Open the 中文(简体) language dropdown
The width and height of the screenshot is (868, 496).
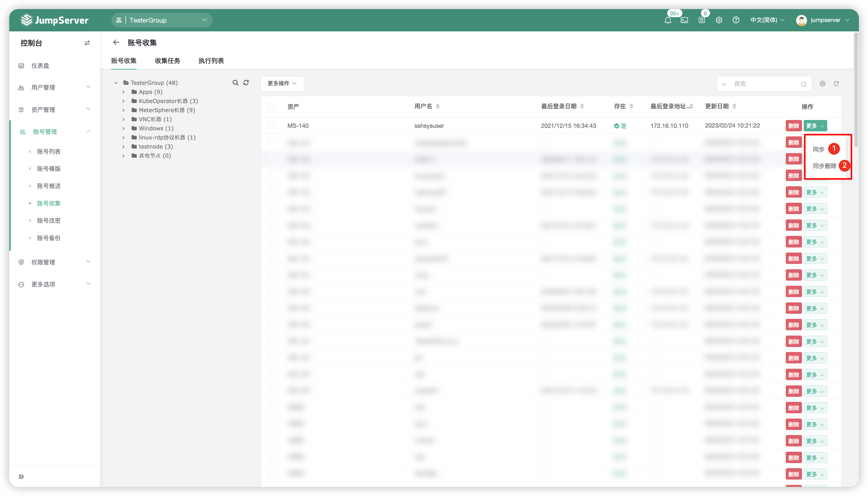click(767, 20)
